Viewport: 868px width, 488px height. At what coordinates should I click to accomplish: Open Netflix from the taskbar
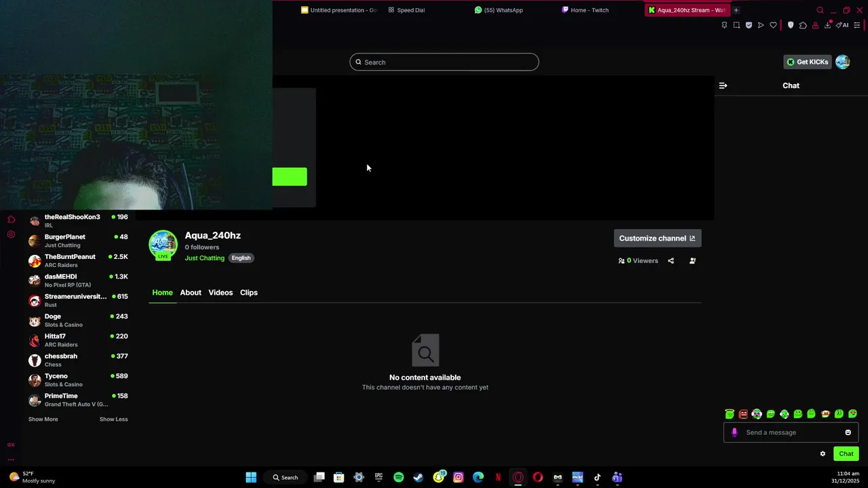[498, 477]
